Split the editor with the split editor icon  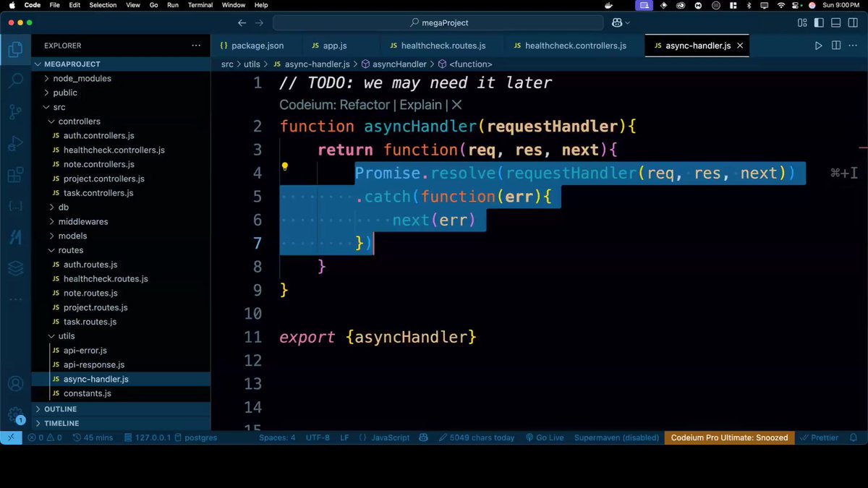click(x=835, y=45)
